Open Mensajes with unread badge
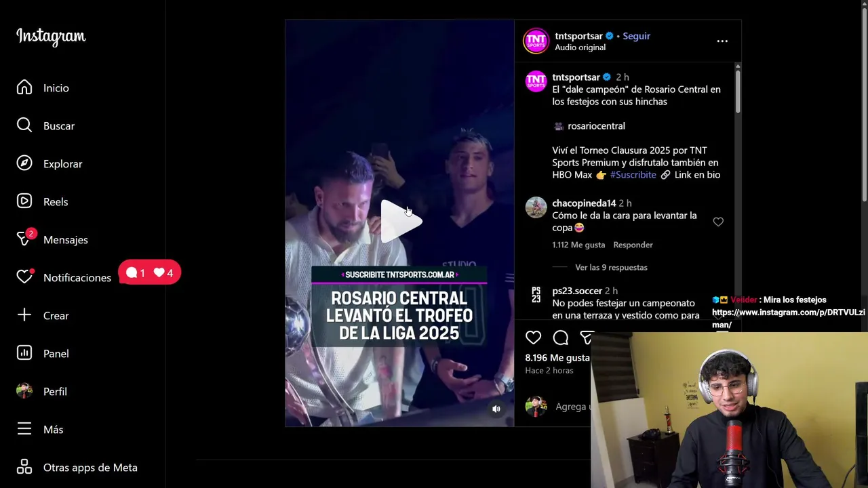 tap(26, 239)
